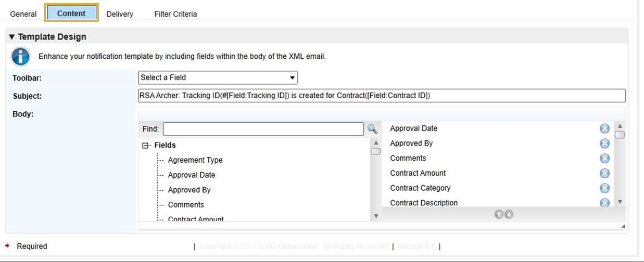This screenshot has width=644, height=262.
Task: Click the selected fields scrollbar up arrow
Action: coord(620,126)
